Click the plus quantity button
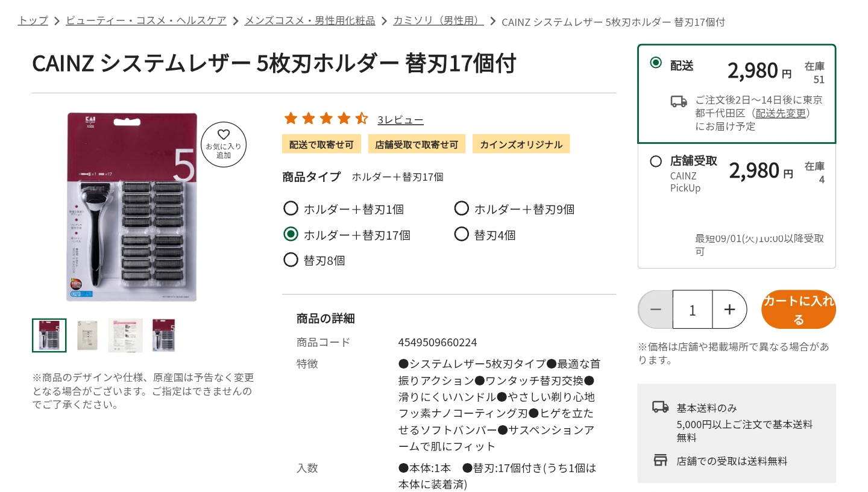Viewport: 868px width, 492px height. pos(729,310)
